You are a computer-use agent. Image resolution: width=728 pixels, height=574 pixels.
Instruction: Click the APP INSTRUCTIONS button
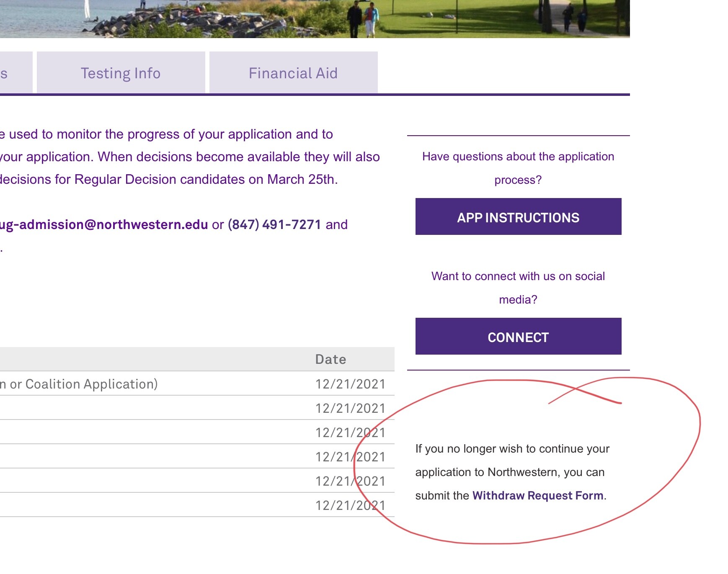tap(518, 217)
